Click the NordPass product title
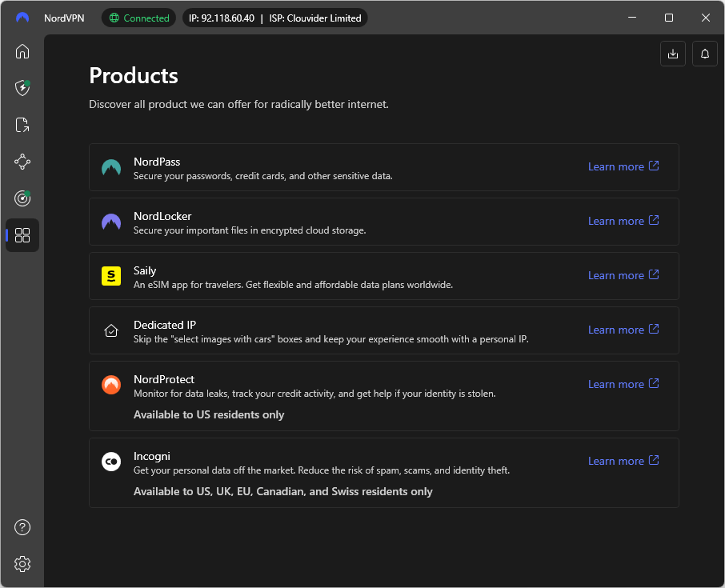Image resolution: width=725 pixels, height=588 pixels. tap(157, 162)
